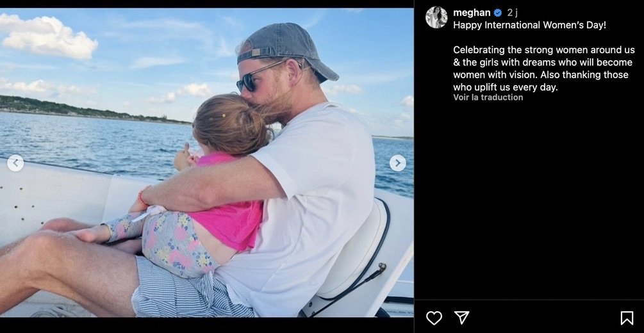
Task: Click the "2 j" post timestamp
Action: (x=512, y=13)
